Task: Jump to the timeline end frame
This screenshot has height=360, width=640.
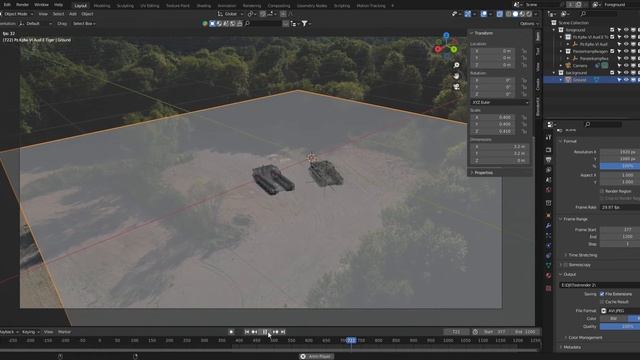Action: pyautogui.click(x=283, y=332)
